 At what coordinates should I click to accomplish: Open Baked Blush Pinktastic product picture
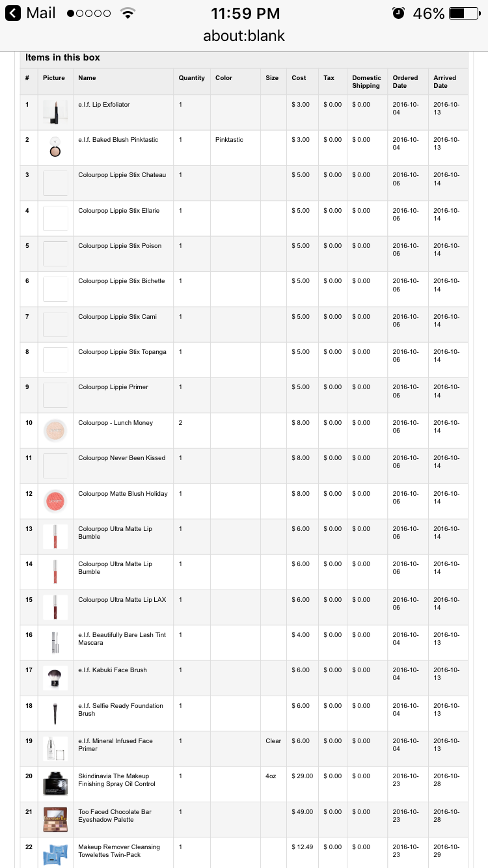tap(55, 148)
